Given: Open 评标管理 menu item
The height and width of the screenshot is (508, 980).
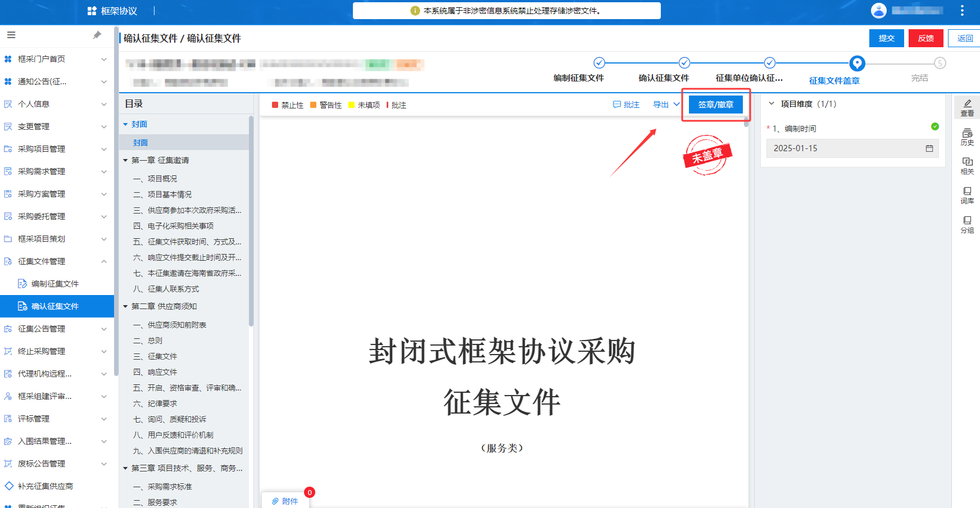Looking at the screenshot, I should pyautogui.click(x=57, y=419).
